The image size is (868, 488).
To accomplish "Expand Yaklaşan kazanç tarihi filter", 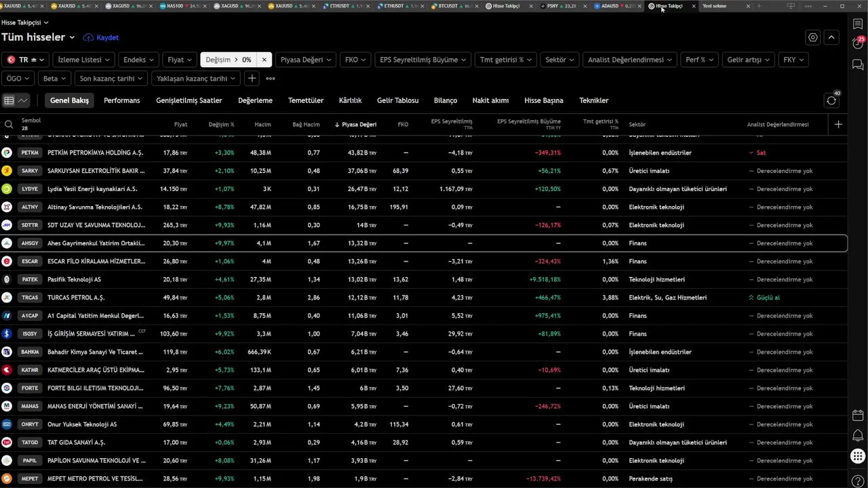I will pos(196,79).
